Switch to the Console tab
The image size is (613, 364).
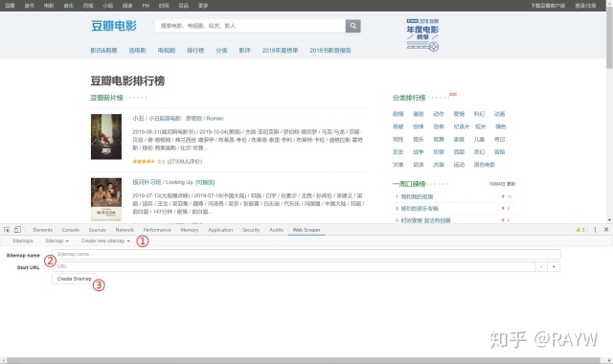[x=71, y=230]
